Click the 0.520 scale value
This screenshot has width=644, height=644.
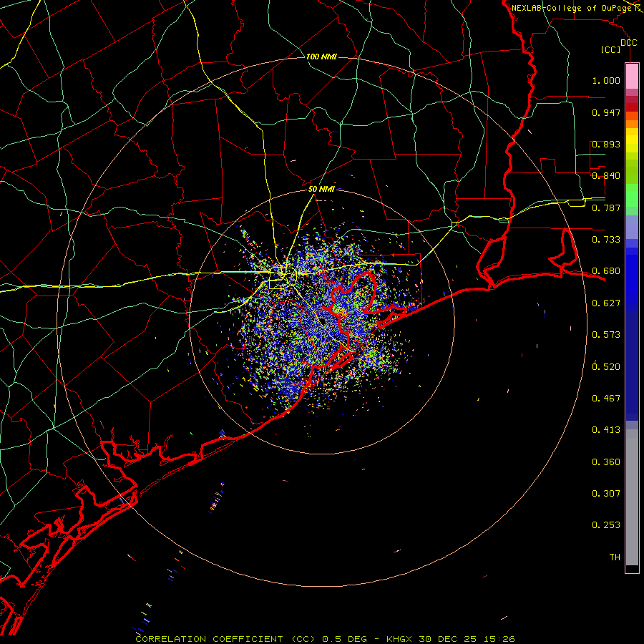click(x=606, y=366)
